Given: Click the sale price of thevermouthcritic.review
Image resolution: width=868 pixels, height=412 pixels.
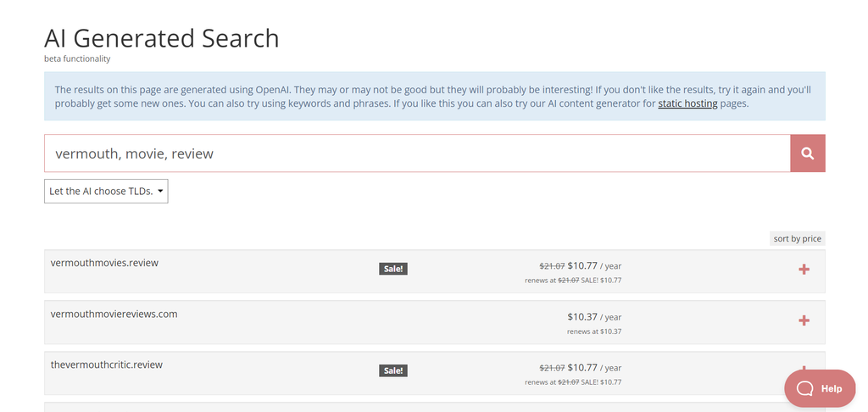Looking at the screenshot, I should (581, 368).
